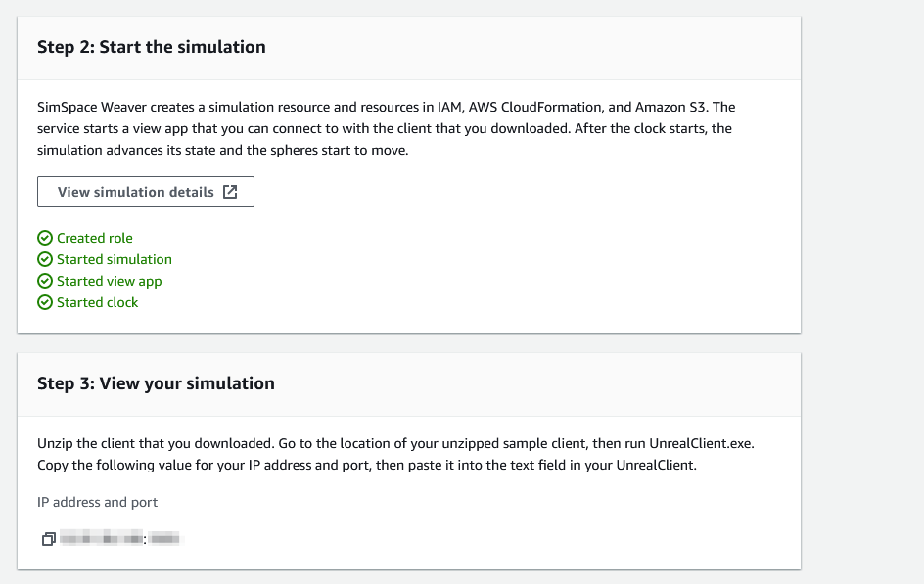The height and width of the screenshot is (584, 924).
Task: Click the green checkmark beside Started simulation
Action: [x=45, y=259]
